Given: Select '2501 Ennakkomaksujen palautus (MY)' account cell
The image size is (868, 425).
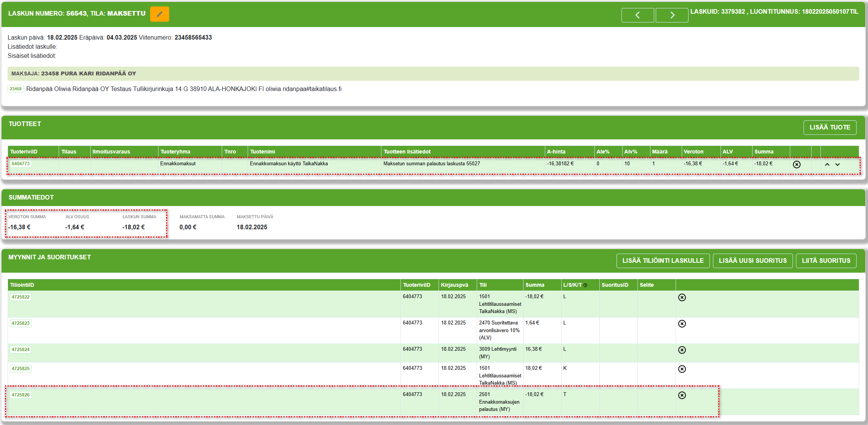Looking at the screenshot, I should [499, 402].
